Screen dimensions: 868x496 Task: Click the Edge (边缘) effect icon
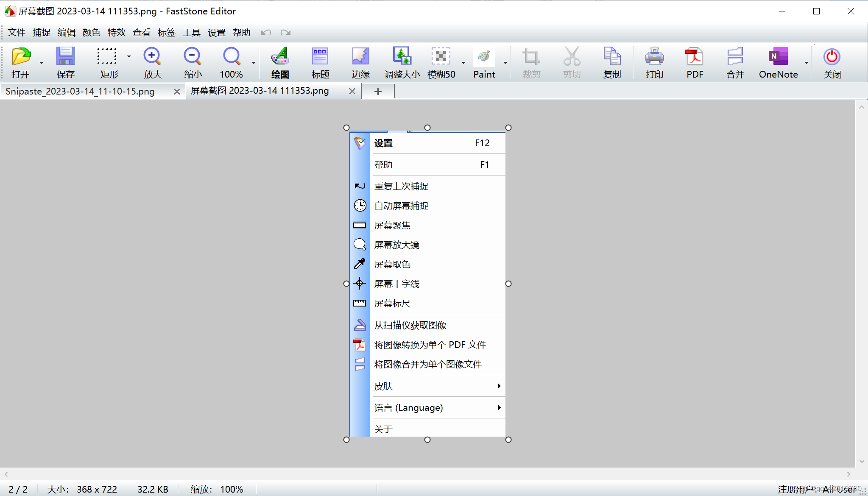360,57
